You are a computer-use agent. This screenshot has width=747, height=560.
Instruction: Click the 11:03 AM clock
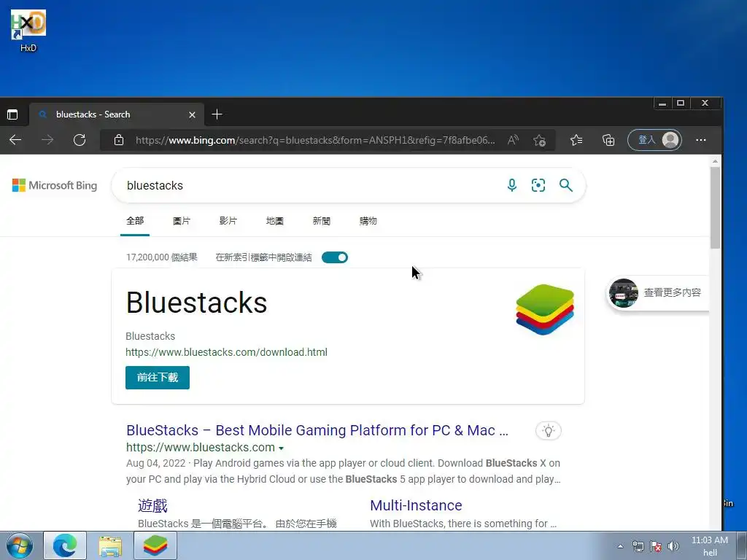coord(709,540)
